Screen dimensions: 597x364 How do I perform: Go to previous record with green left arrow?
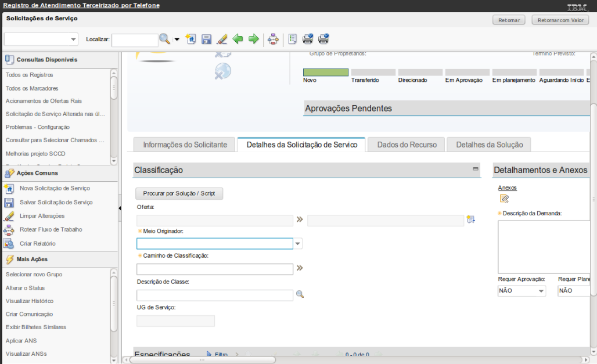238,39
